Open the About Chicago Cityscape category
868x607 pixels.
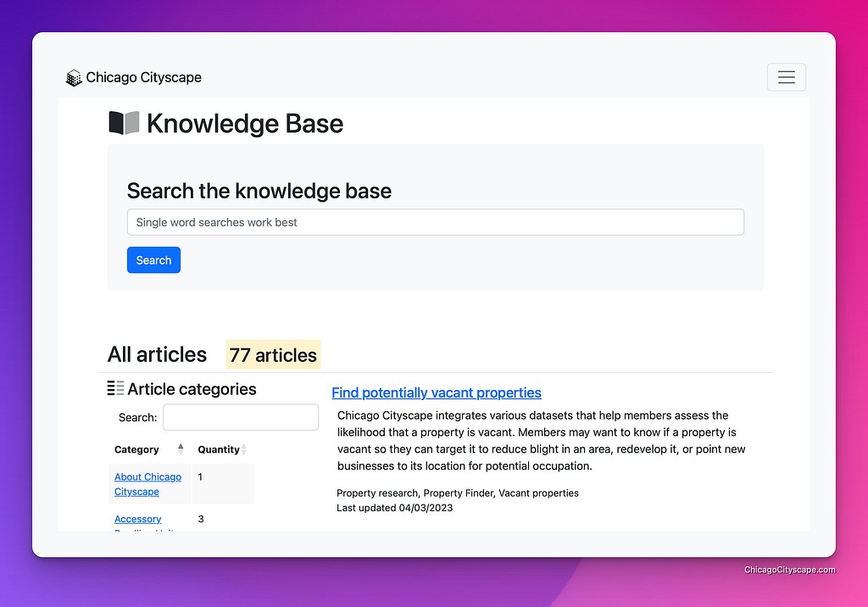pos(147,484)
